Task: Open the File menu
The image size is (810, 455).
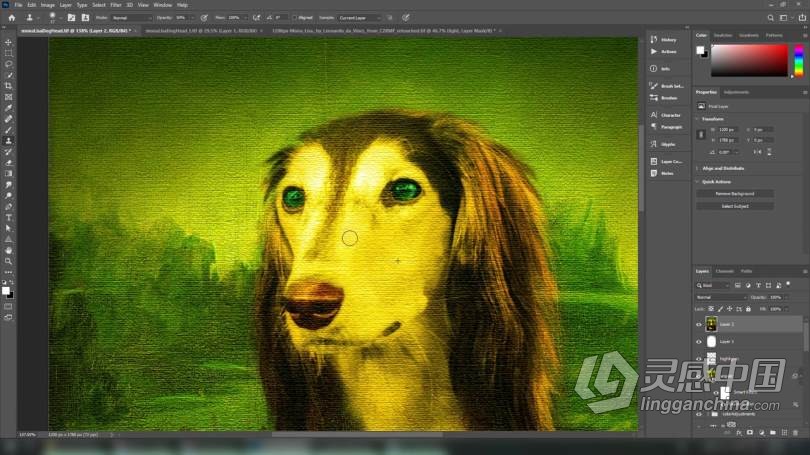Action: pos(19,5)
